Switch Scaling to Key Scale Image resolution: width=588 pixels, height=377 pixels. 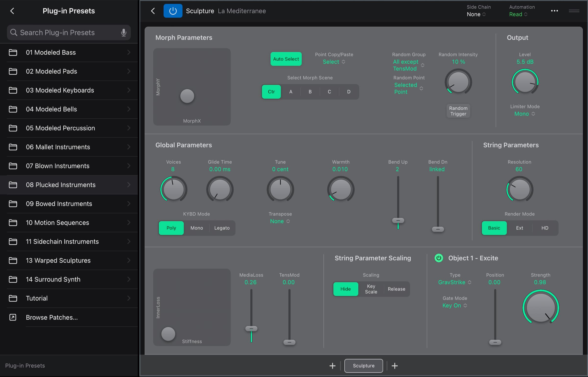(x=371, y=289)
